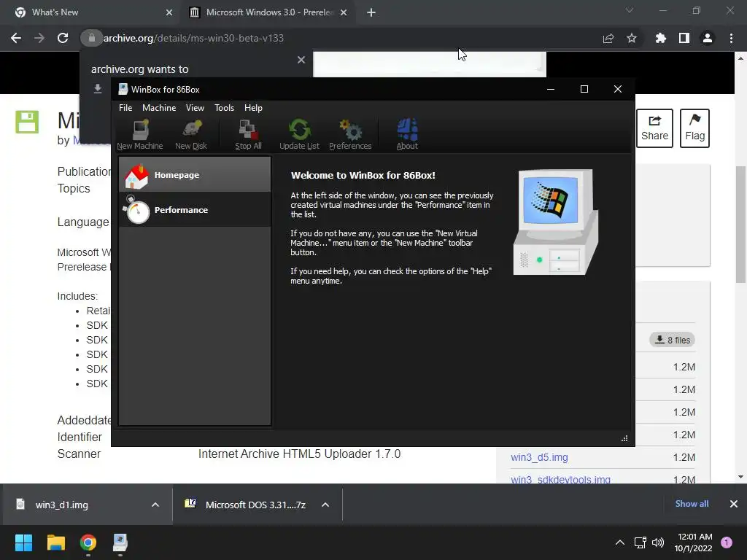Click the 8 files download button

coord(673,340)
